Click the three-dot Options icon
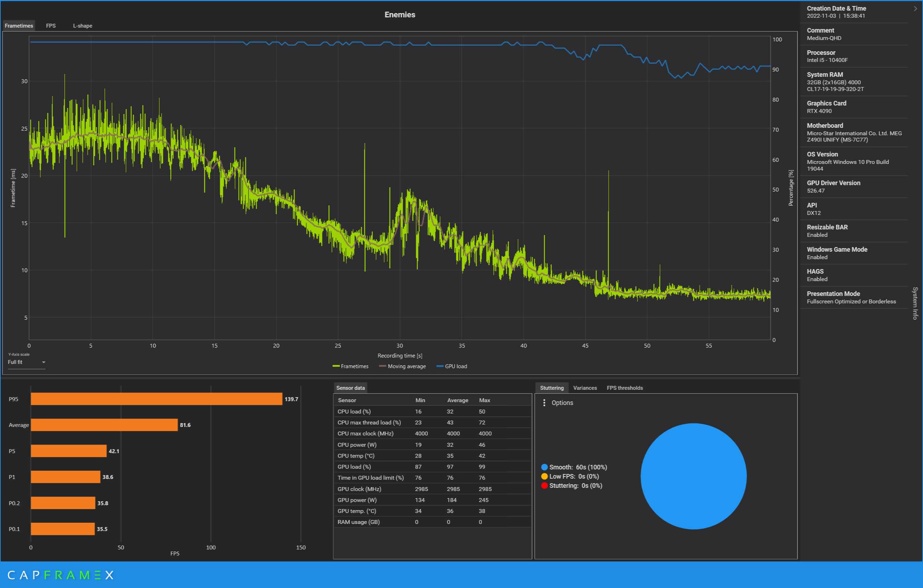 (544, 403)
